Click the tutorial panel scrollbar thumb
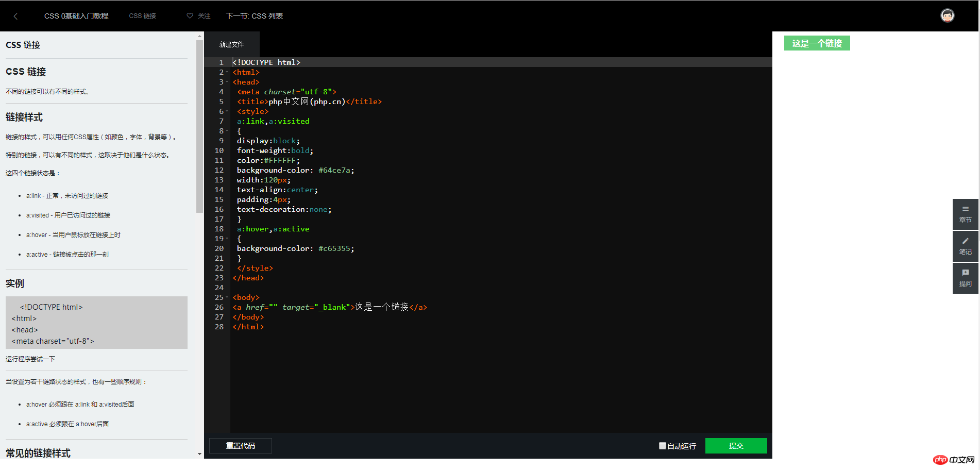This screenshot has width=980, height=470. [200, 126]
